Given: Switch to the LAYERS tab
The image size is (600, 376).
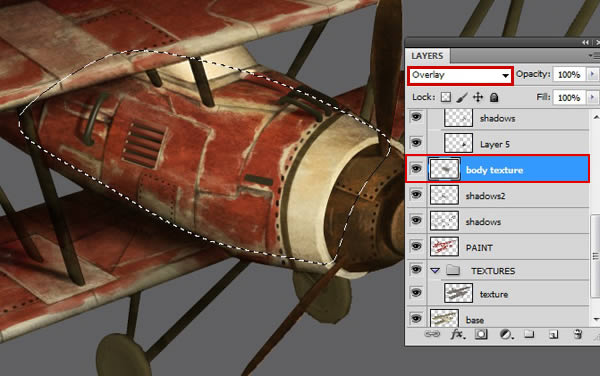Looking at the screenshot, I should pos(427,56).
